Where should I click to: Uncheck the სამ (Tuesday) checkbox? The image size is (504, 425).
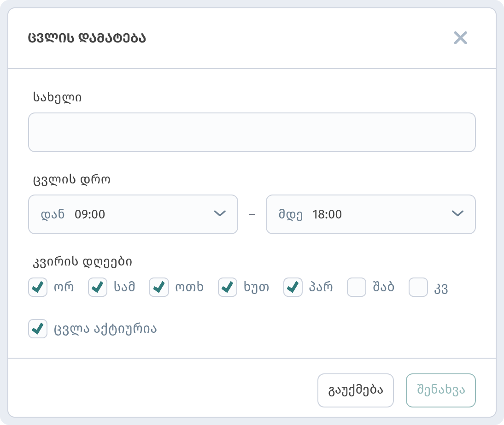(x=98, y=287)
